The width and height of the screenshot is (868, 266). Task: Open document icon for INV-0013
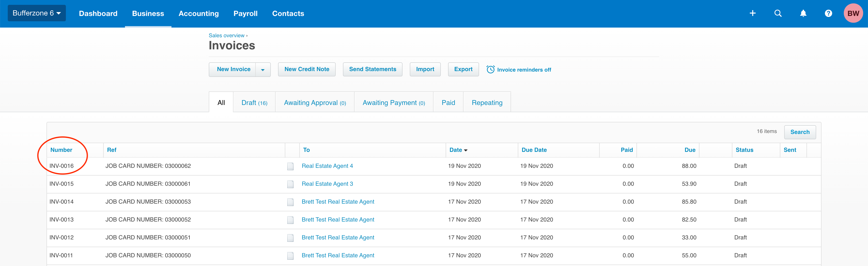[x=290, y=220]
